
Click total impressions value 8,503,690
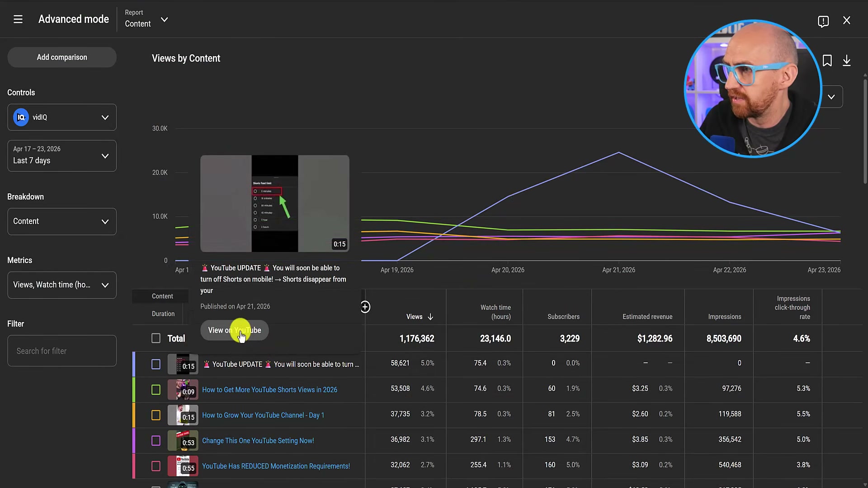point(724,339)
